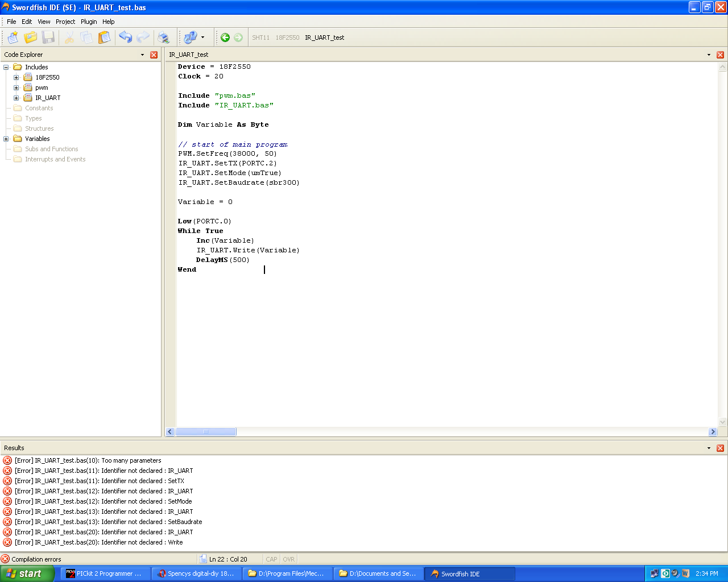
Task: Expand the IR_UART include node
Action: point(16,98)
